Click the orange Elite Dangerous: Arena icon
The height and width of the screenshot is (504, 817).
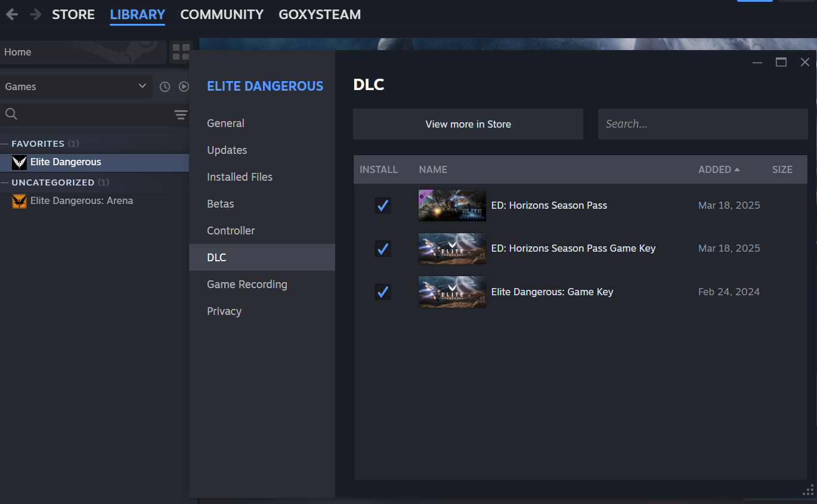pos(19,201)
